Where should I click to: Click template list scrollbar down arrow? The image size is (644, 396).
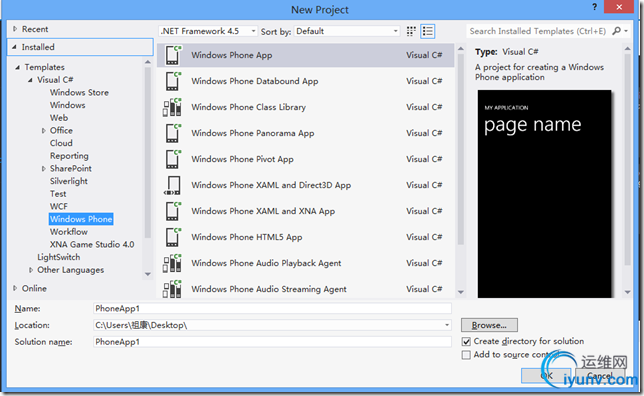[x=460, y=292]
